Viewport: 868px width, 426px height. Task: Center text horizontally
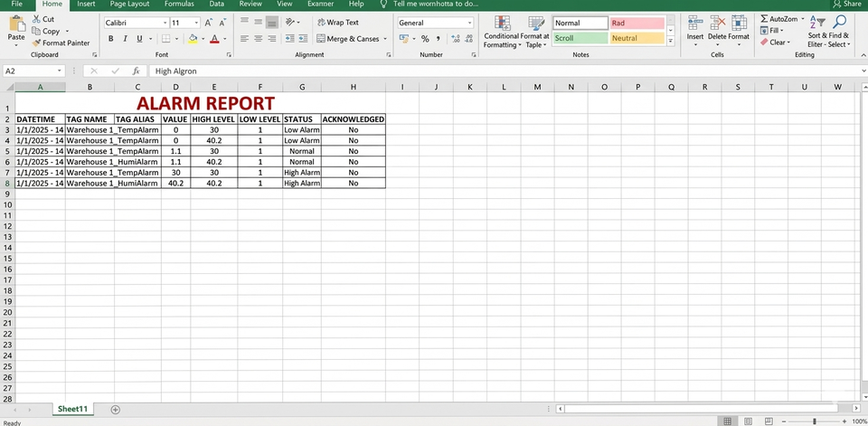(258, 39)
